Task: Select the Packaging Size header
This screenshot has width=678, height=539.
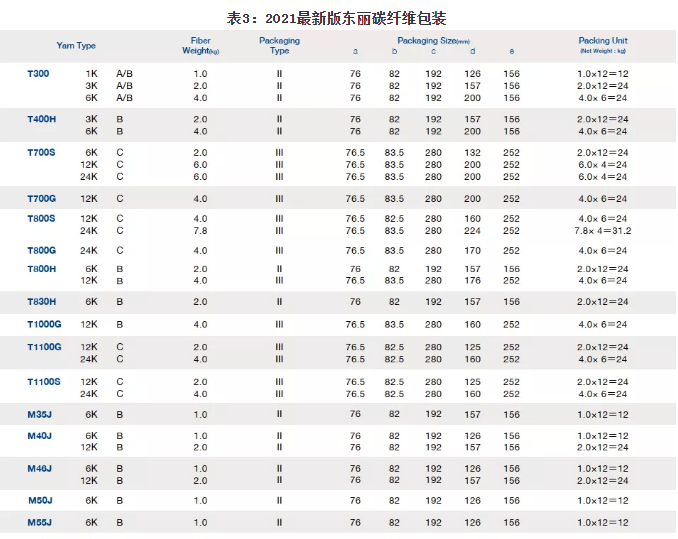Action: pos(433,41)
